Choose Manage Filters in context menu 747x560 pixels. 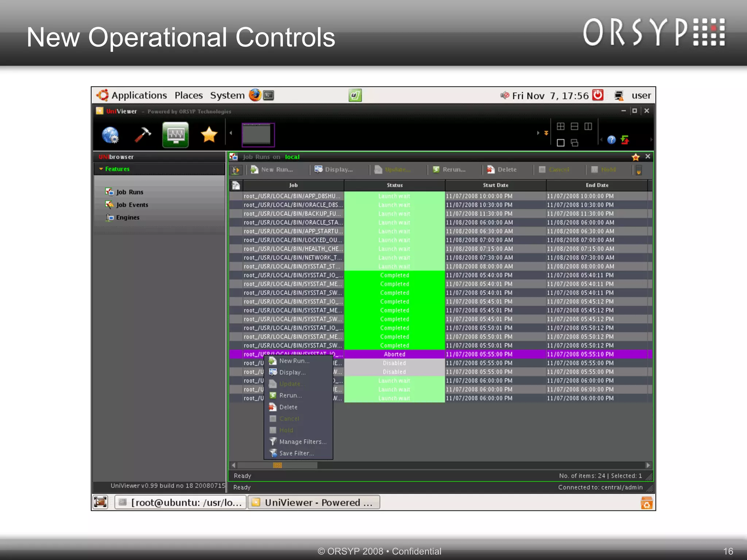(298, 442)
